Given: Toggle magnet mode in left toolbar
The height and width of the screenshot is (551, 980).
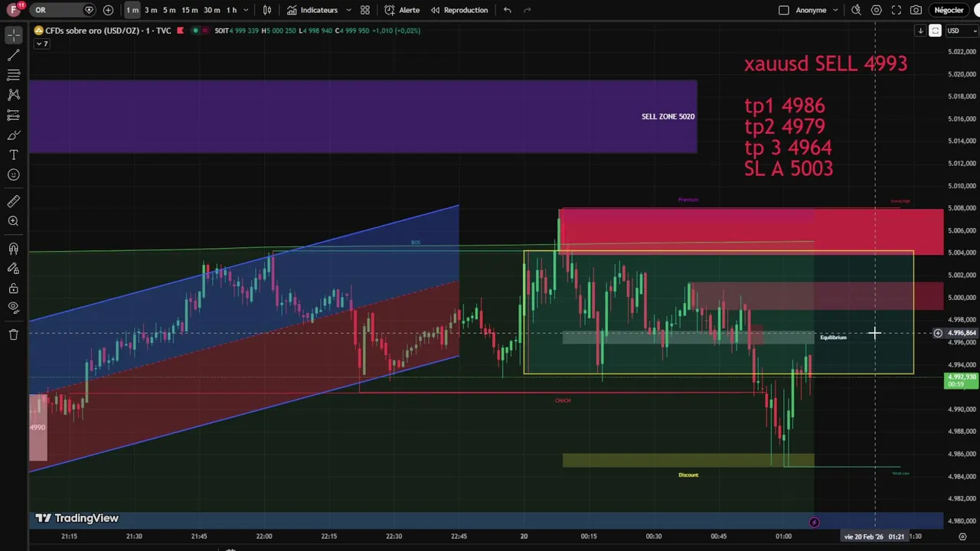Looking at the screenshot, I should 14,249.
